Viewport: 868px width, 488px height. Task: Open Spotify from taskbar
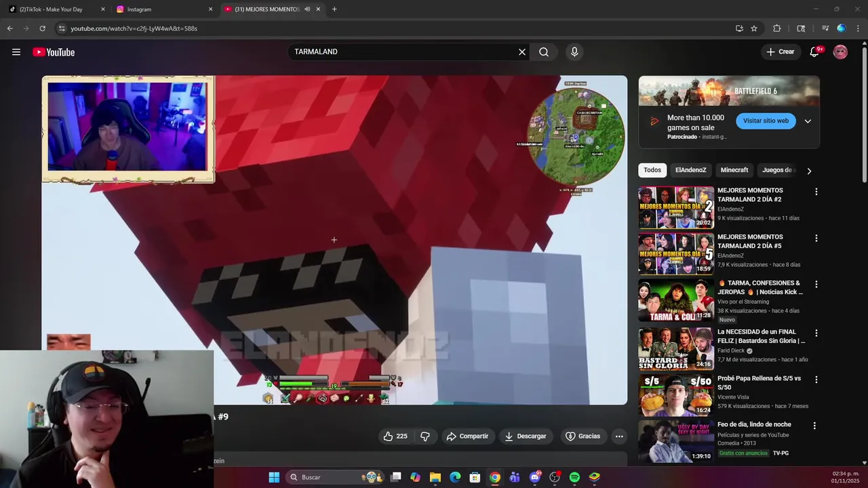point(574,477)
